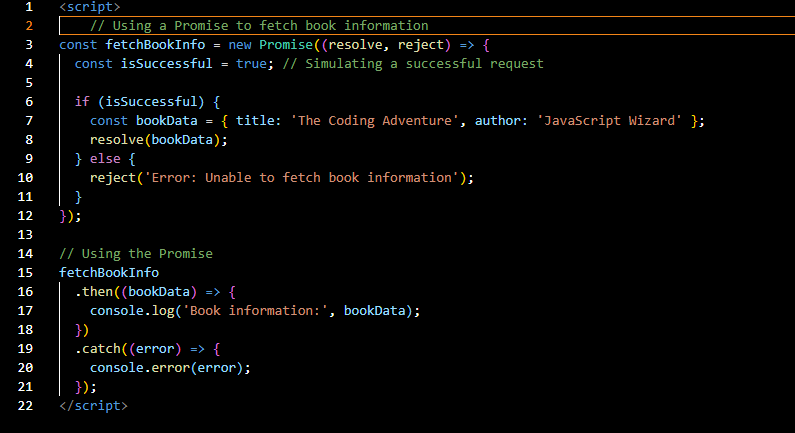Image resolution: width=795 pixels, height=433 pixels.
Task: Click the string 'Book information:'
Action: pos(256,311)
